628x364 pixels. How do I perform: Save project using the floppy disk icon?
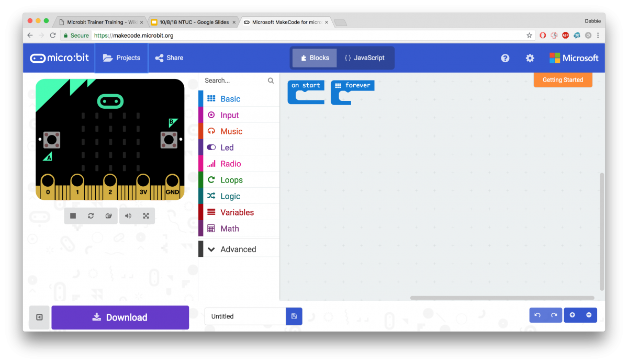[294, 316]
